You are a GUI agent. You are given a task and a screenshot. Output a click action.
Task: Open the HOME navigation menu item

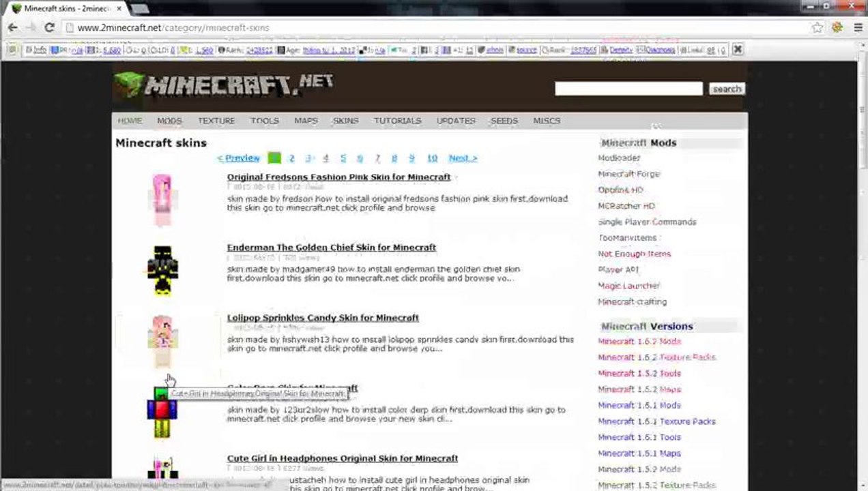(130, 121)
